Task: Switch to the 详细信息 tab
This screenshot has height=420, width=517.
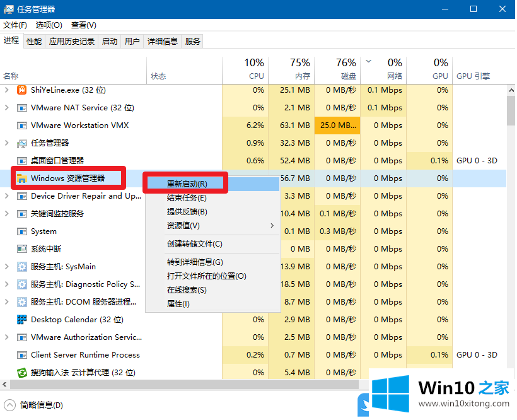Action: (x=162, y=41)
